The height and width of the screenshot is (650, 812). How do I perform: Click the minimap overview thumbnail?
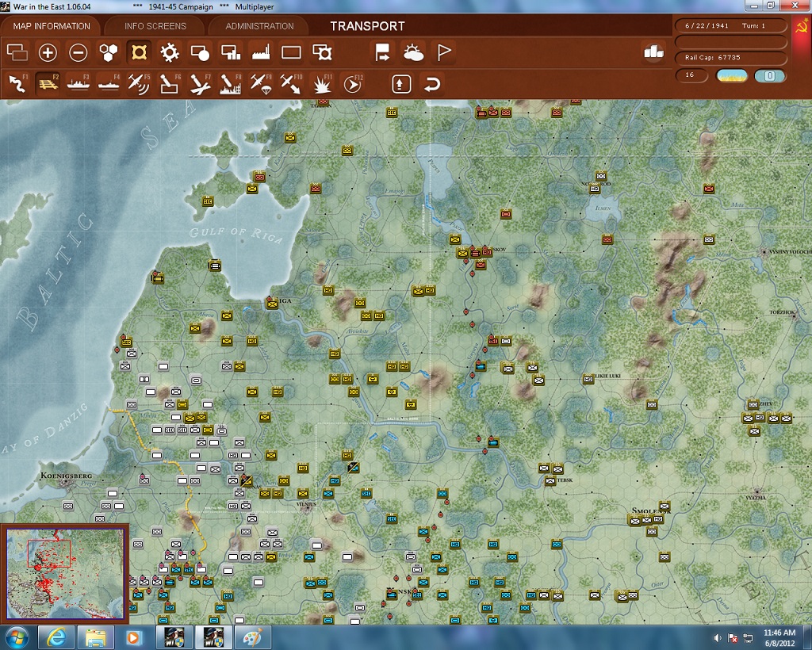click(65, 573)
